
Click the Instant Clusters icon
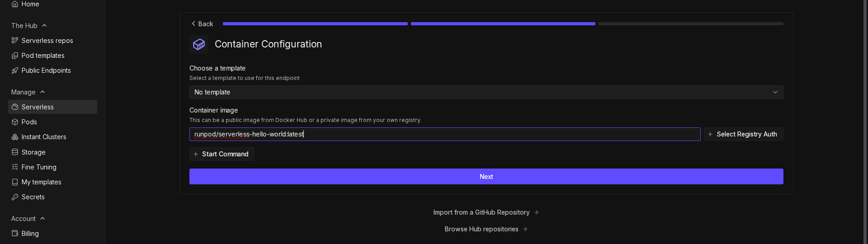tap(15, 137)
